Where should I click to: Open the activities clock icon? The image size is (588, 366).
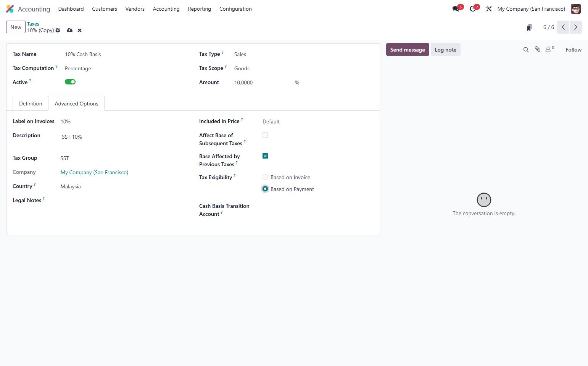[x=473, y=9]
